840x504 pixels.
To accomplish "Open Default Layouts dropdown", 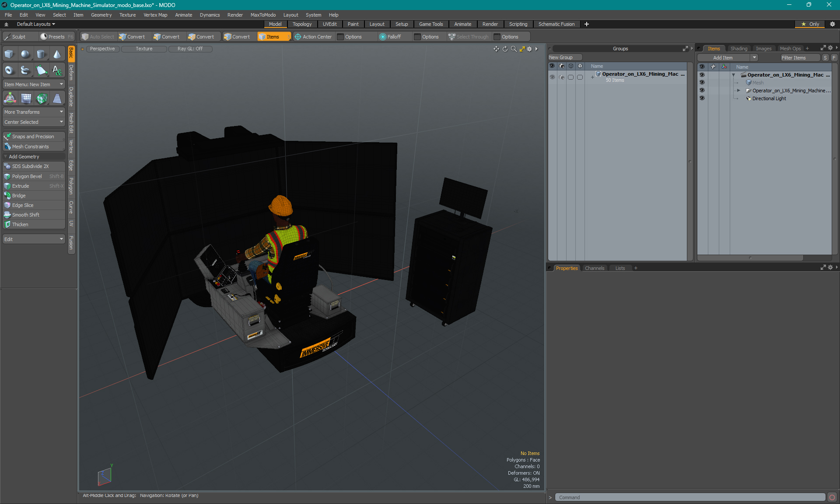I will click(36, 24).
